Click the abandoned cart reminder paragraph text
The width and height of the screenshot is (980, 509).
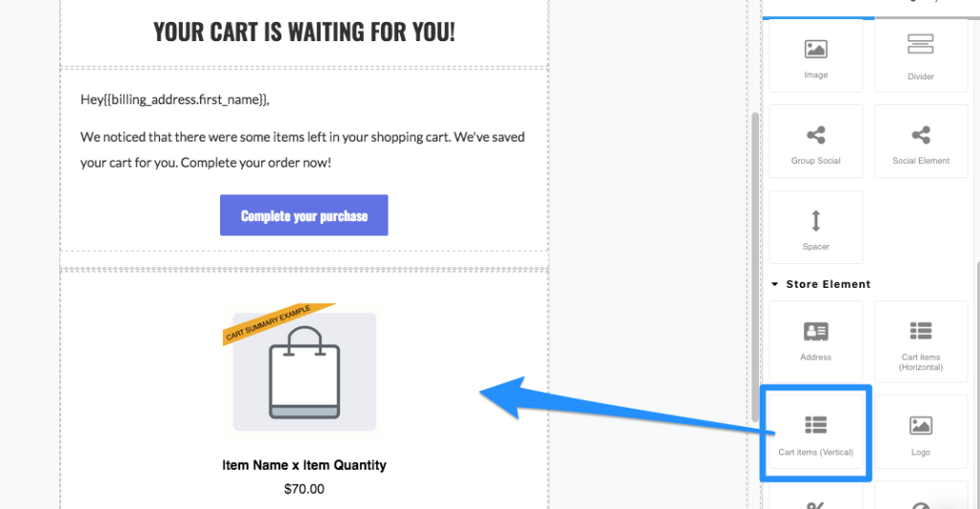coord(302,150)
